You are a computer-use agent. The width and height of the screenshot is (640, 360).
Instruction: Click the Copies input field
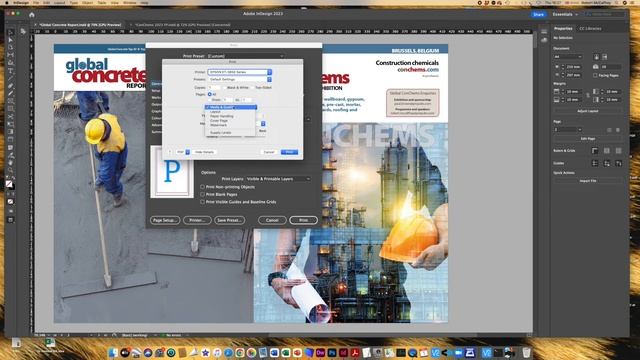coord(214,87)
